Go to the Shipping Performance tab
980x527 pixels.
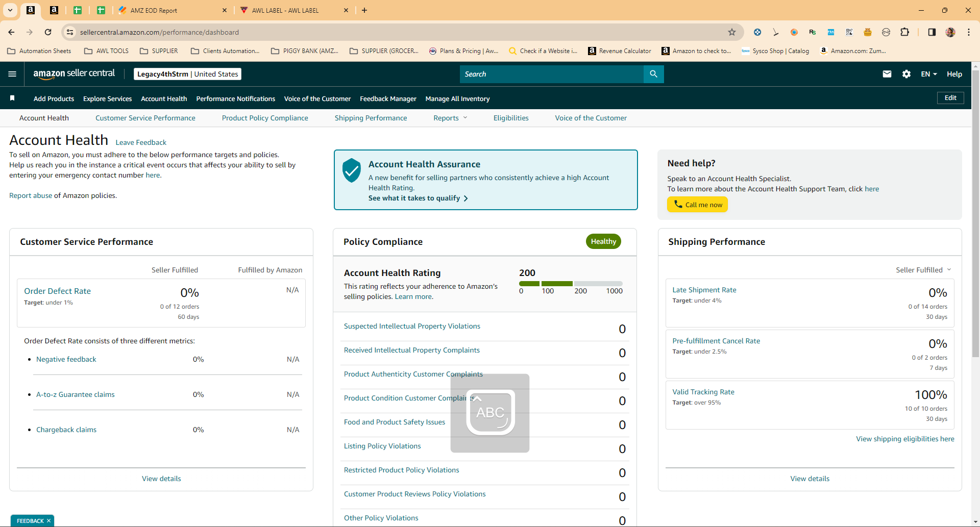point(371,118)
